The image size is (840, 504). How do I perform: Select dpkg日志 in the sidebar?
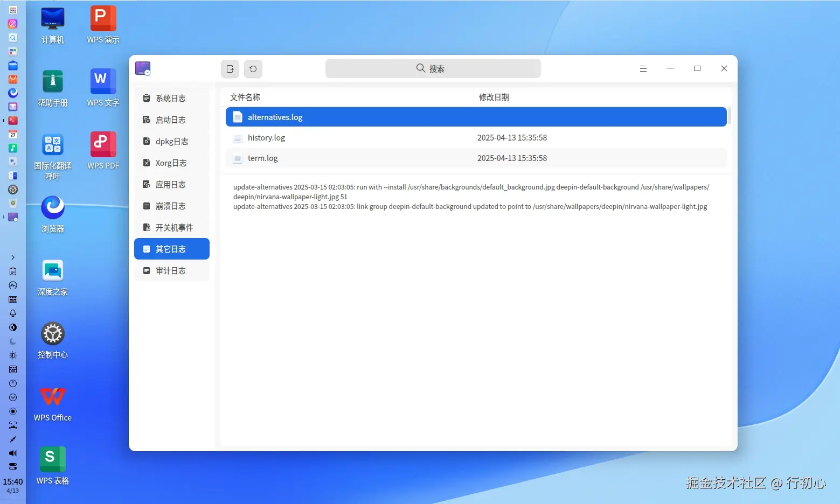coord(172,141)
